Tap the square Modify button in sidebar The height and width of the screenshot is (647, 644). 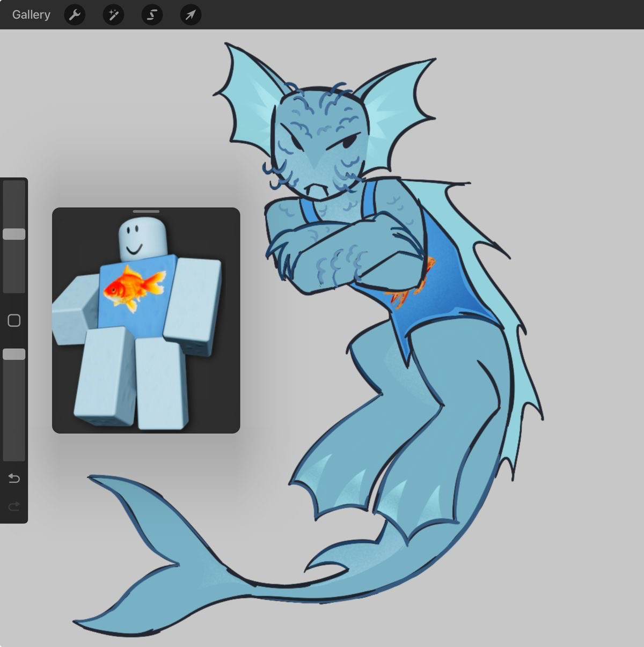(14, 320)
